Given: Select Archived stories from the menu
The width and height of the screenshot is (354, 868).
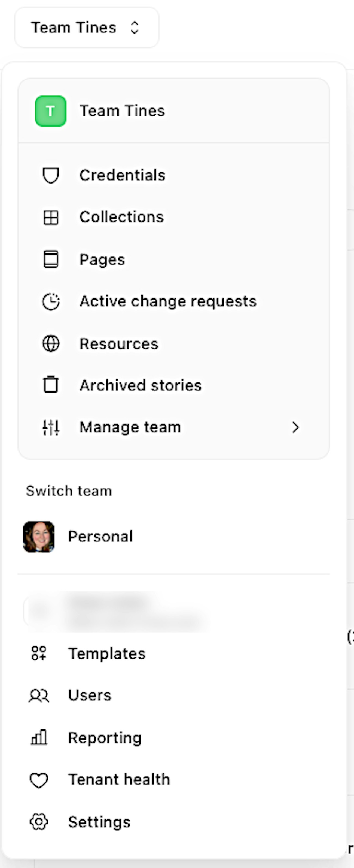Looking at the screenshot, I should coord(140,385).
